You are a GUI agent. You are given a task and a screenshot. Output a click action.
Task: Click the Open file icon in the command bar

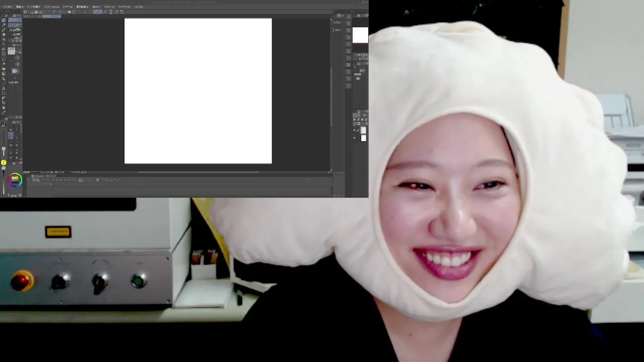click(x=35, y=12)
